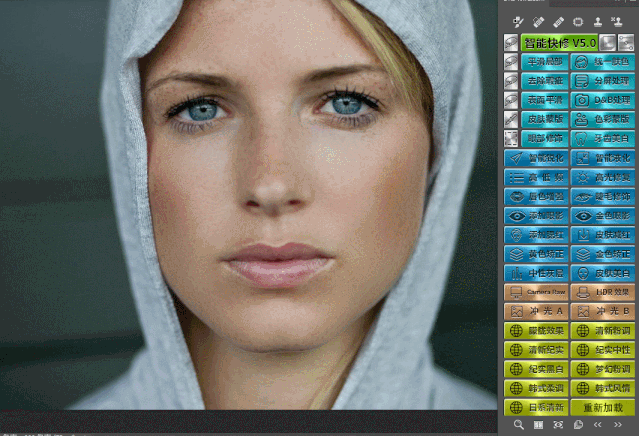Click the 去除瑕疵 blemish removal button
The width and height of the screenshot is (639, 436).
coord(544,81)
